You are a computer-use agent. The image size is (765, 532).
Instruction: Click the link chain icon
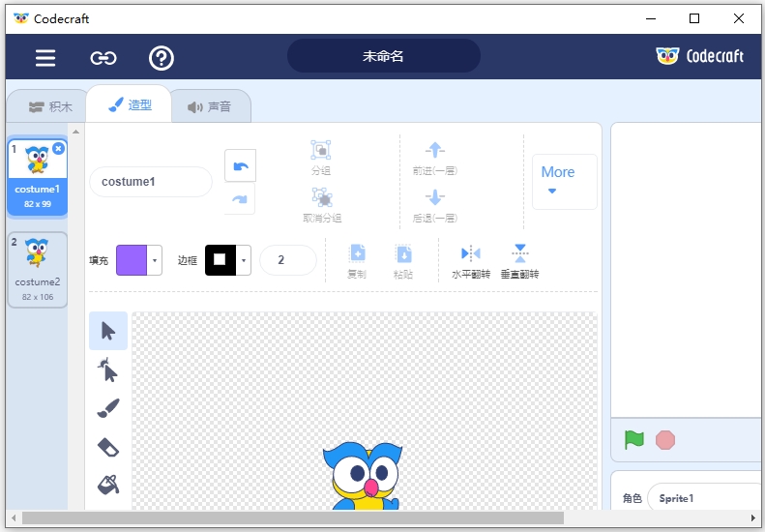pos(103,58)
